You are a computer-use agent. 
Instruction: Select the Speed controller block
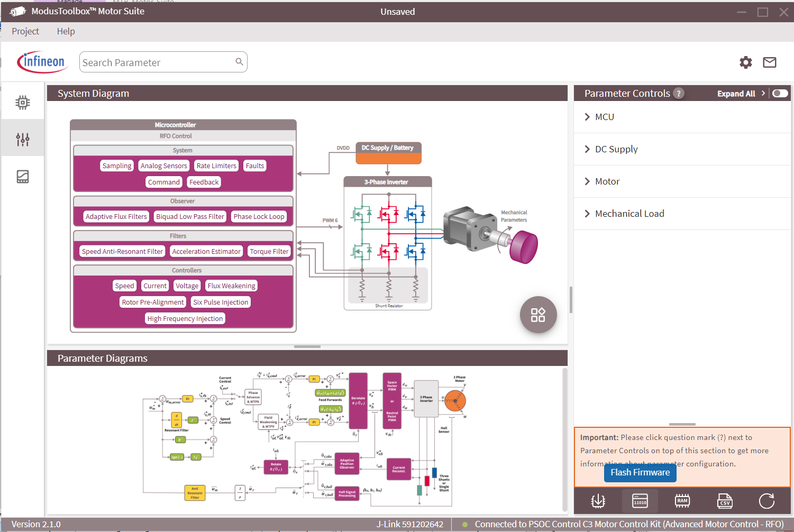[124, 286]
